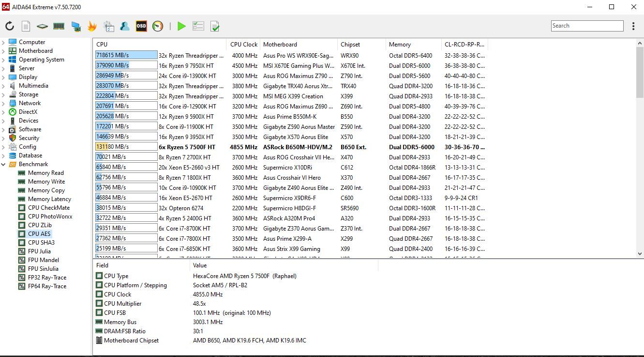Click the 379090 MB/s result bar
The width and height of the screenshot is (644, 357).
pyautogui.click(x=126, y=66)
